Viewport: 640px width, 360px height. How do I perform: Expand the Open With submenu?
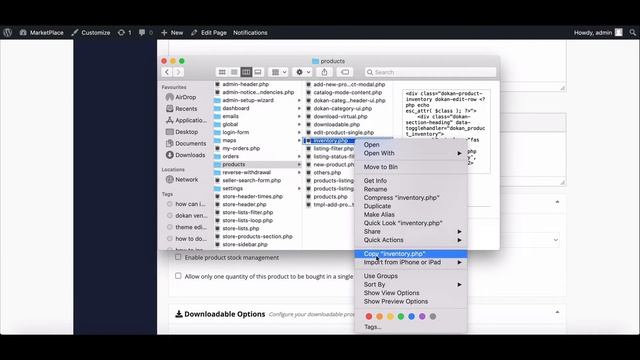pyautogui.click(x=411, y=153)
